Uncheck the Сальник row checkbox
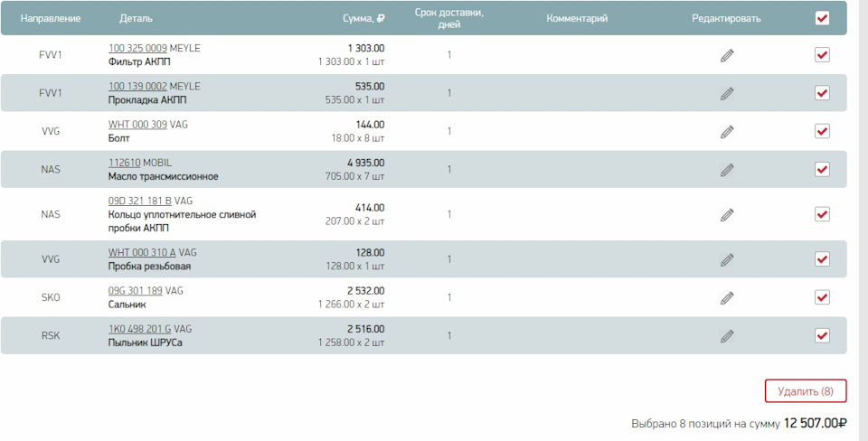Screen dimensions: 868x441 (822, 297)
